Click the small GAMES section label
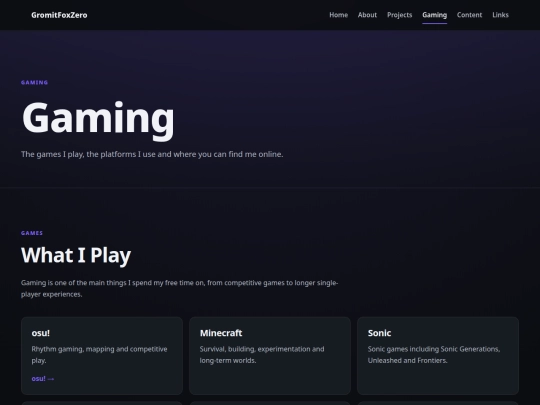 click(32, 233)
